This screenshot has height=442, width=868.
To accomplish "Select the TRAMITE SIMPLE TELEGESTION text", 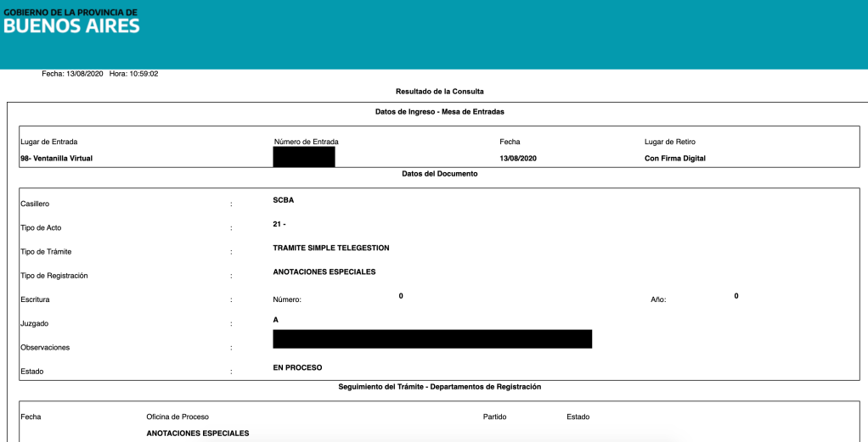I will tap(330, 248).
